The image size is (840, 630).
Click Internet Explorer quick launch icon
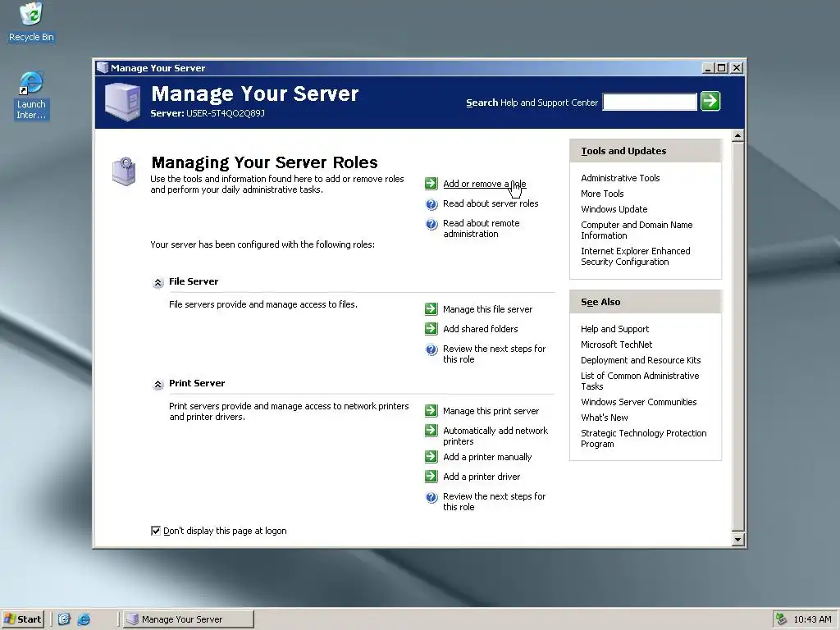(84, 619)
